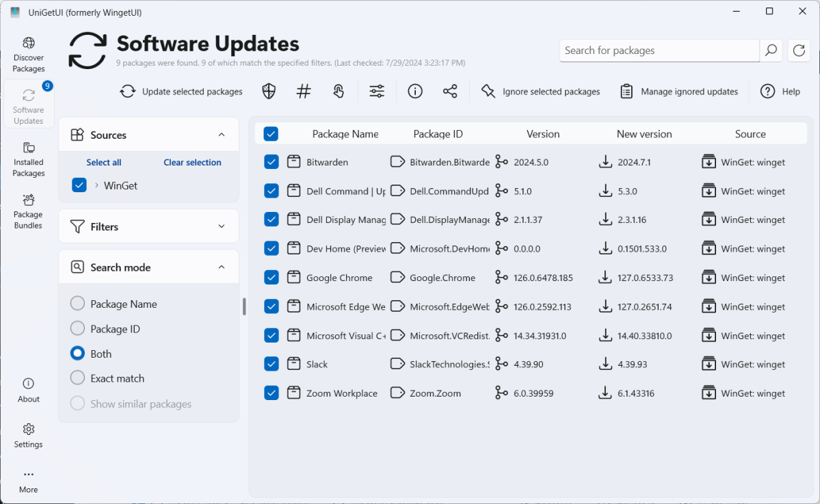Click Ignore selected packages
820x504 pixels.
(x=540, y=92)
